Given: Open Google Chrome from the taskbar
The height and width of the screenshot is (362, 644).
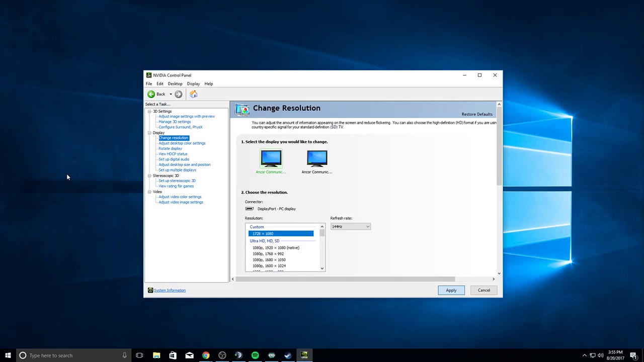Looking at the screenshot, I should tap(206, 355).
